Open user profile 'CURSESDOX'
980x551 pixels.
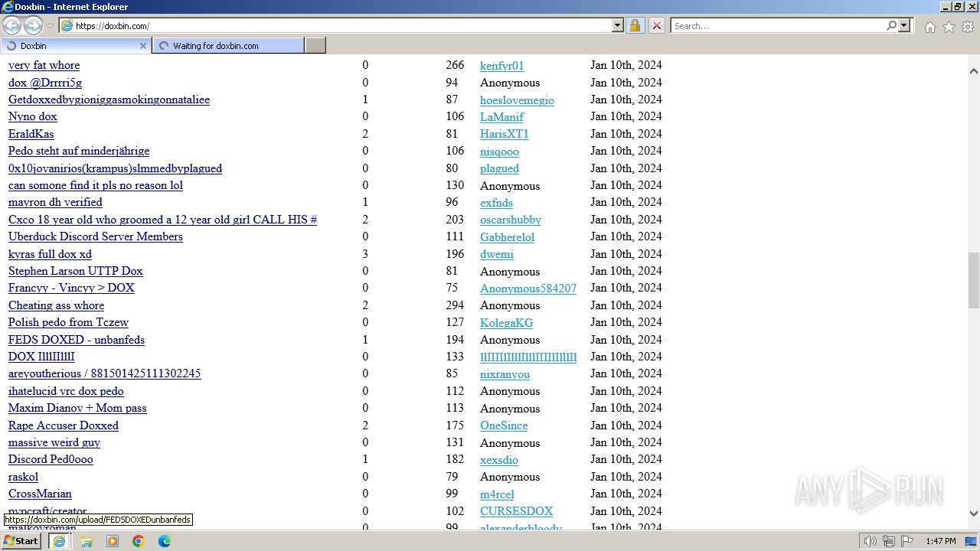coord(516,511)
